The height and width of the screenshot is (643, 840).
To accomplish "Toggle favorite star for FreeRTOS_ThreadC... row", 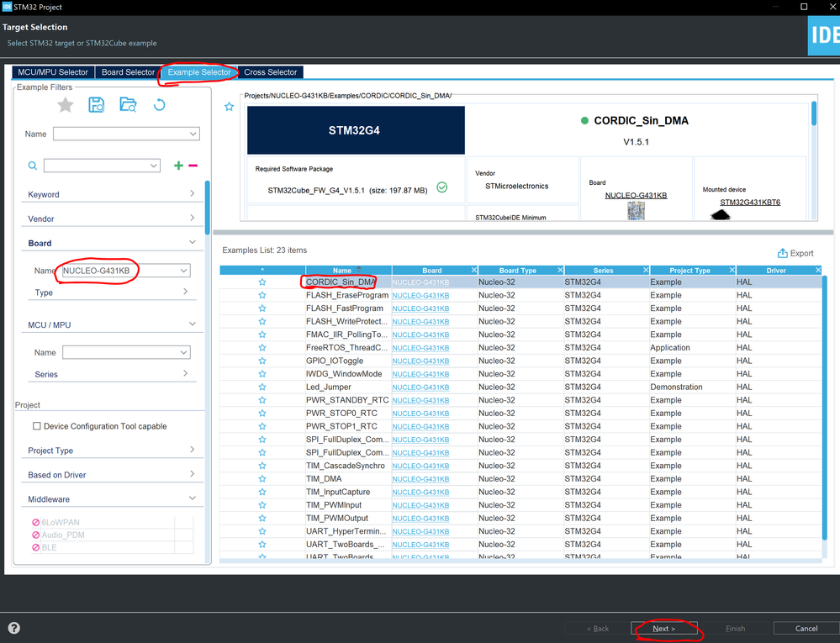I will coord(262,348).
